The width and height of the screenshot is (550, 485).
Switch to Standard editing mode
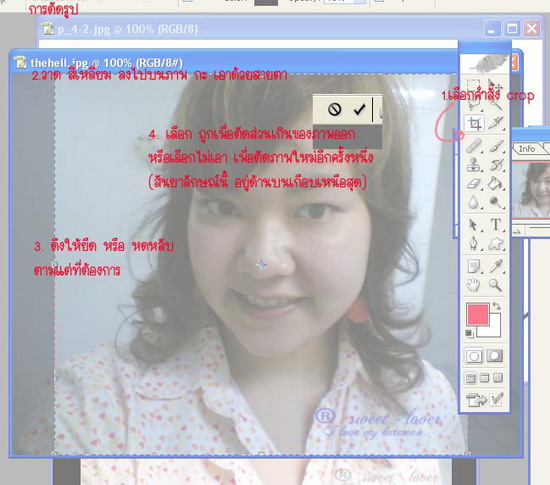[x=474, y=356]
